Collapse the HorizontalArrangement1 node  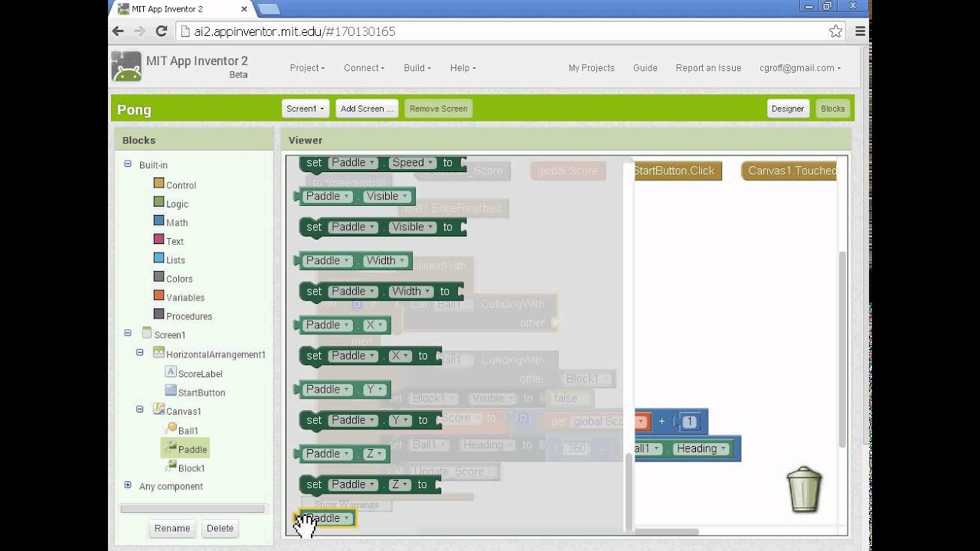(x=140, y=353)
